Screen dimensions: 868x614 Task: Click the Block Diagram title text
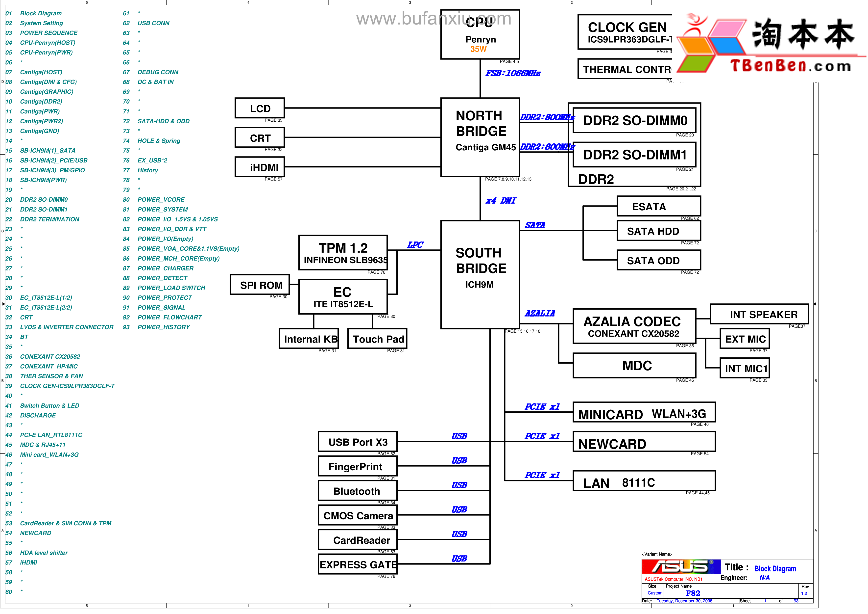[x=775, y=569]
